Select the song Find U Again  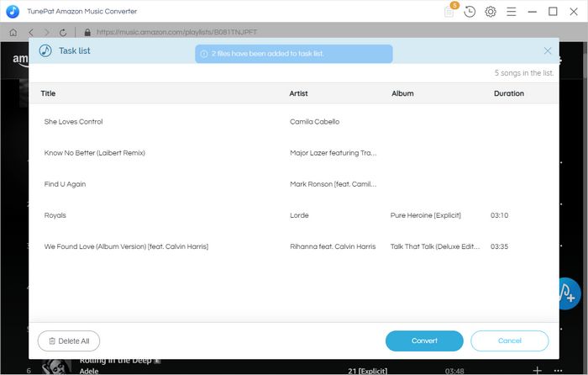coord(65,184)
